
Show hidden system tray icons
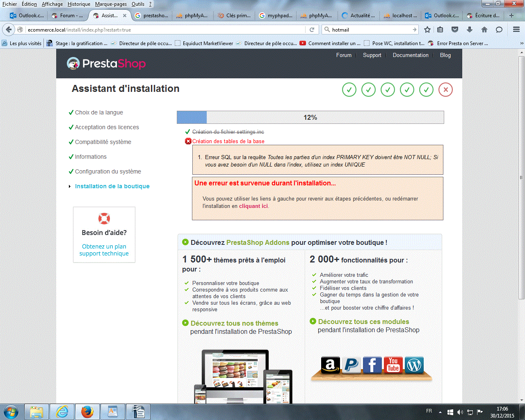click(440, 412)
